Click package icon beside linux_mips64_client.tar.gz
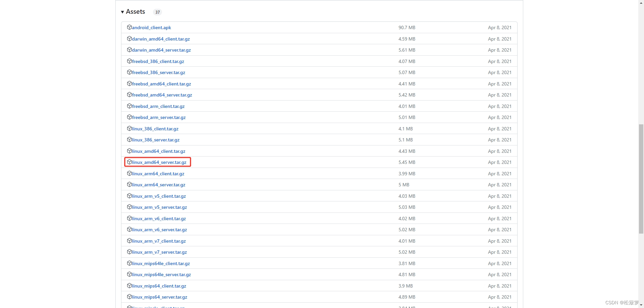Viewport: 644px width, 308px height. 129,286
